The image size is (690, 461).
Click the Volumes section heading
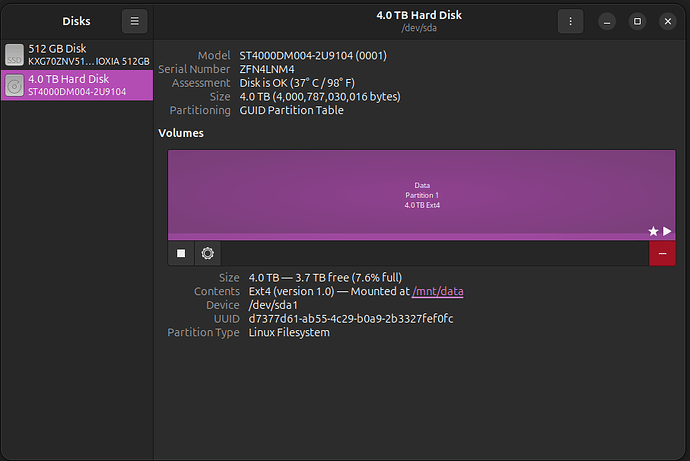[181, 133]
